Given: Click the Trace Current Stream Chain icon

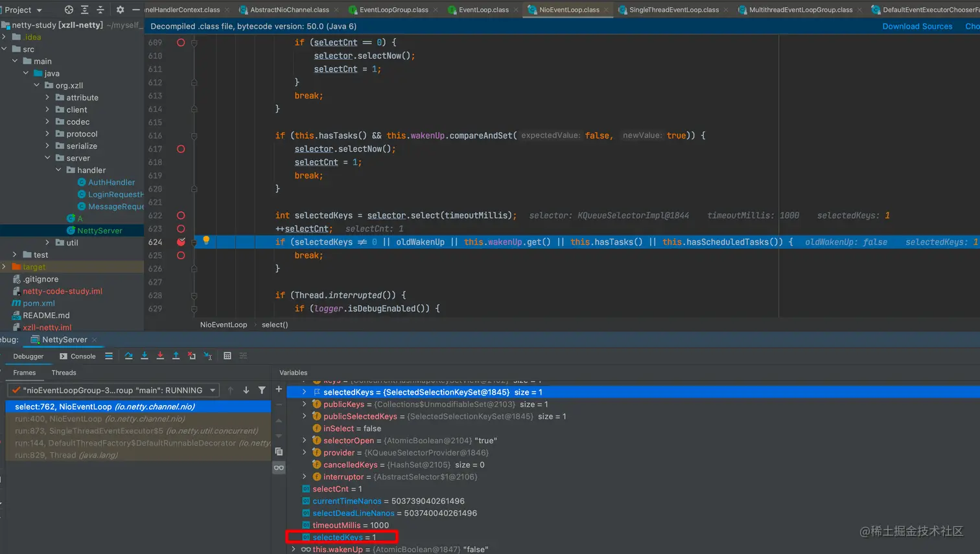Looking at the screenshot, I should (244, 356).
